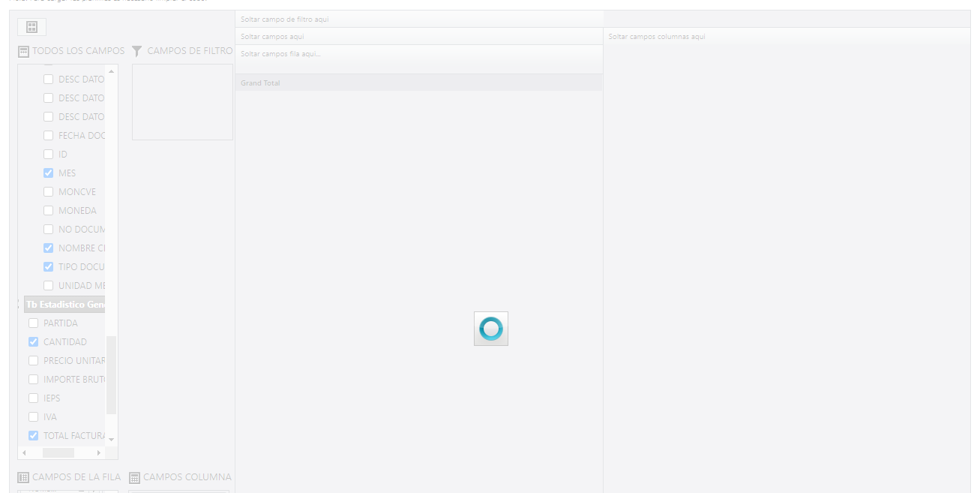Click the TODOS LOS CAMPOS label
Screen dimensions: 980x493
point(79,51)
